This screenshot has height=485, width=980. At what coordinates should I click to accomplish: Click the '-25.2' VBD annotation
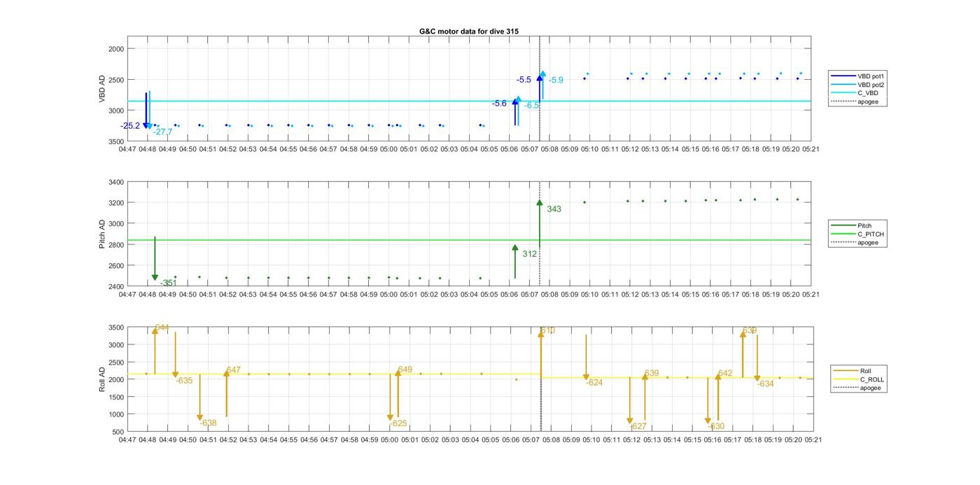coord(130,126)
